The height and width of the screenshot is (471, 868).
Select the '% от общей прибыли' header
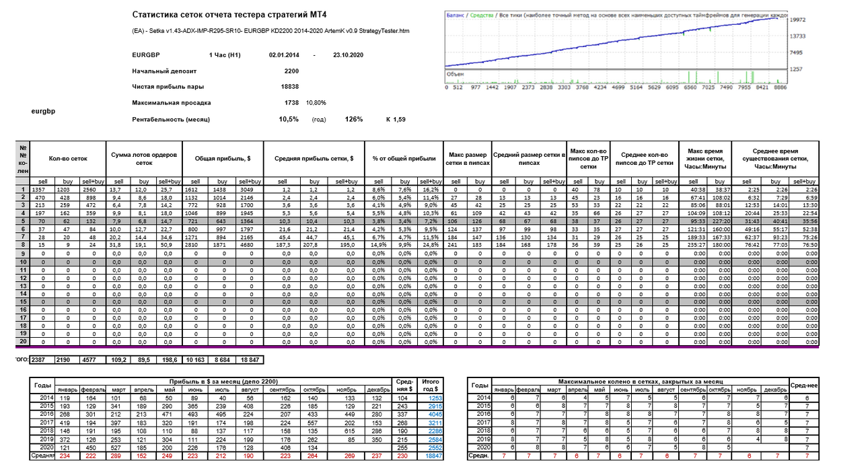[402, 159]
